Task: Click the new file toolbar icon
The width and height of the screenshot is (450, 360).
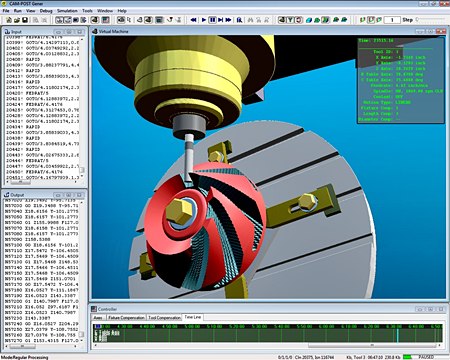Action: tap(9, 20)
